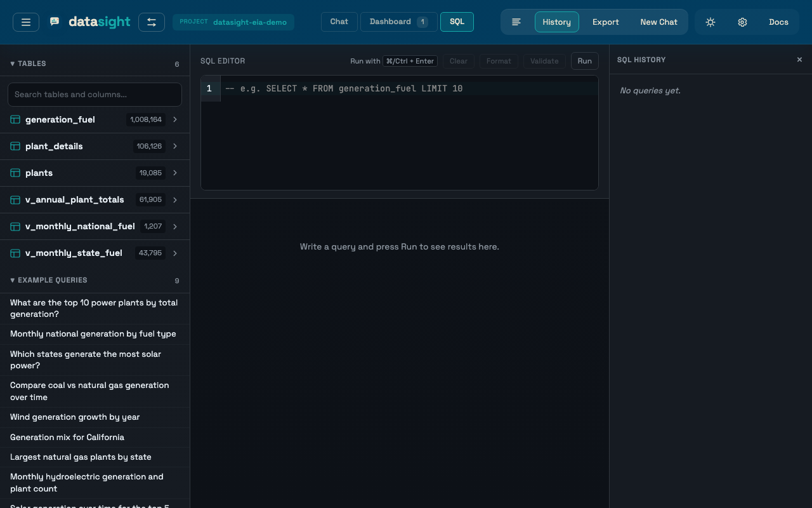Click the datasight chat logo icon
Screen dimensions: 812x508
[x=54, y=20]
